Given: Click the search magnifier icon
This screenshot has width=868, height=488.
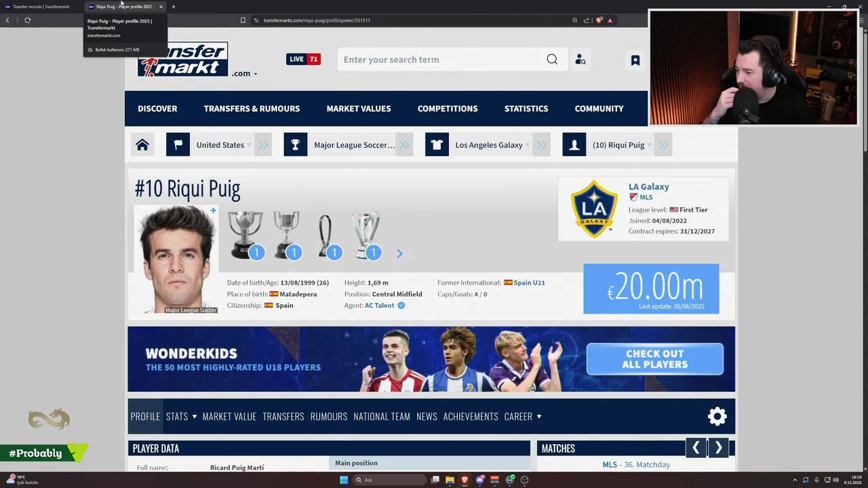Looking at the screenshot, I should click(x=552, y=60).
